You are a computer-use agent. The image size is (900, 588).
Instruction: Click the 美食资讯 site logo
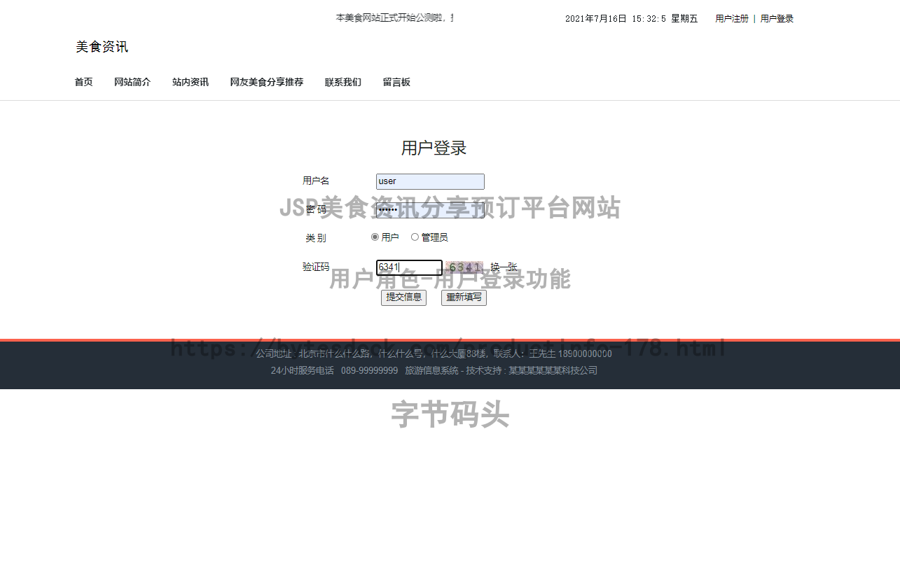pyautogui.click(x=102, y=47)
